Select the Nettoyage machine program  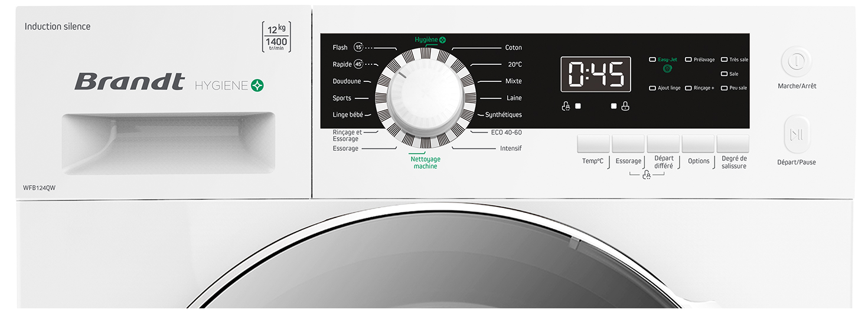425,163
